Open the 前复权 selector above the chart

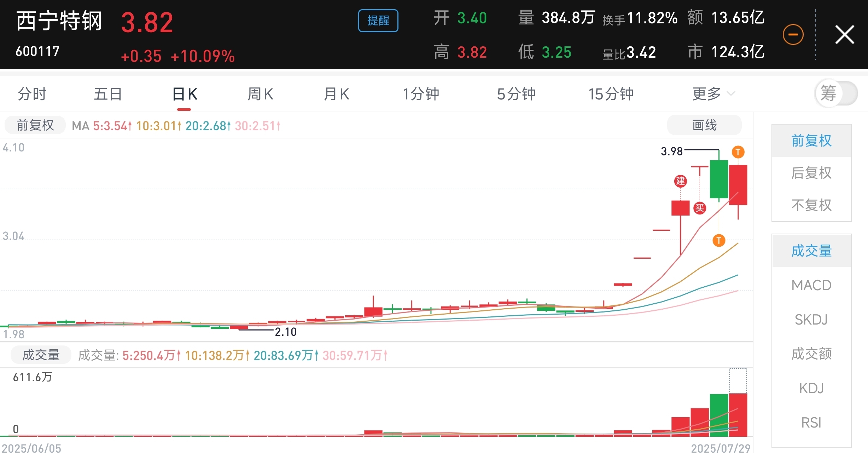click(x=35, y=125)
